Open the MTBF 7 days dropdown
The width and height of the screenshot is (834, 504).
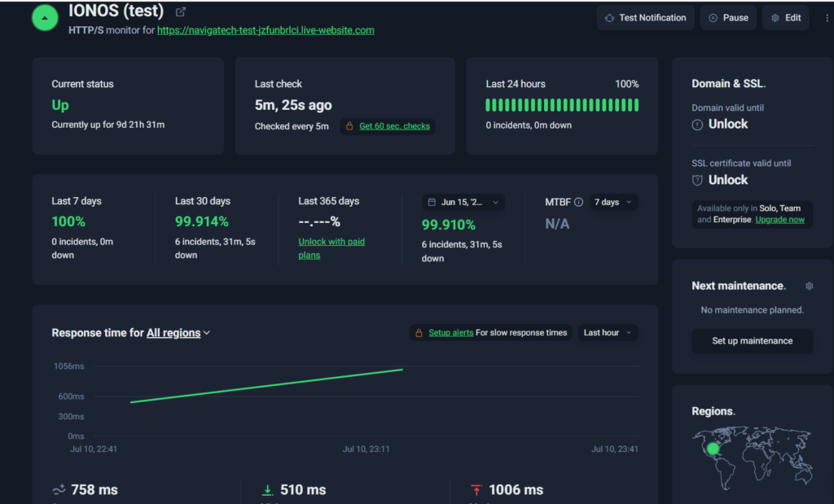tap(613, 202)
